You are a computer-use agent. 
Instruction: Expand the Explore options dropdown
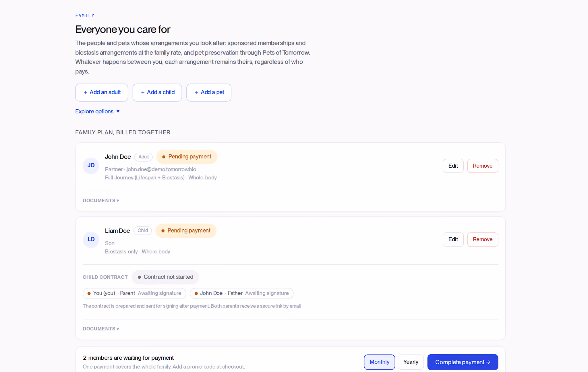[97, 111]
